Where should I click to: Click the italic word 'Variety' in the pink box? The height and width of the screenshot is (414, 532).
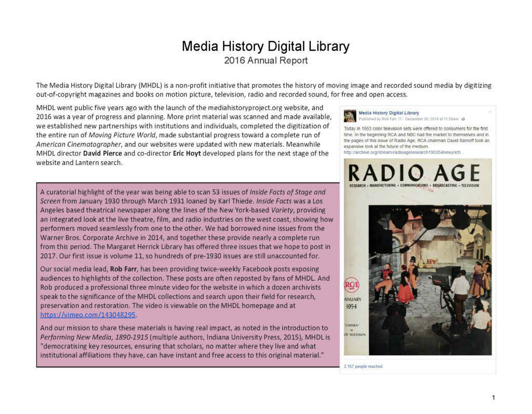coord(283,210)
